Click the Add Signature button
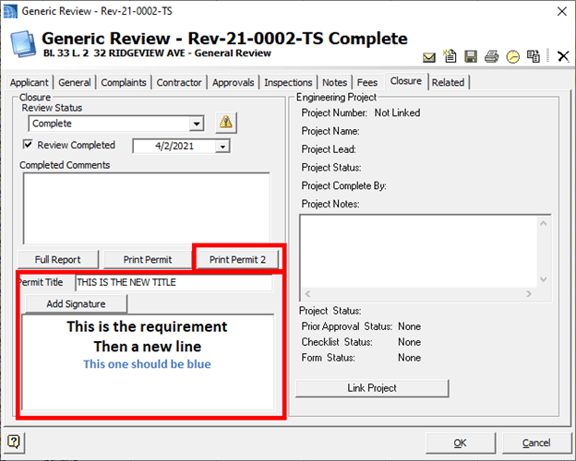Image resolution: width=576 pixels, height=461 pixels. [76, 304]
